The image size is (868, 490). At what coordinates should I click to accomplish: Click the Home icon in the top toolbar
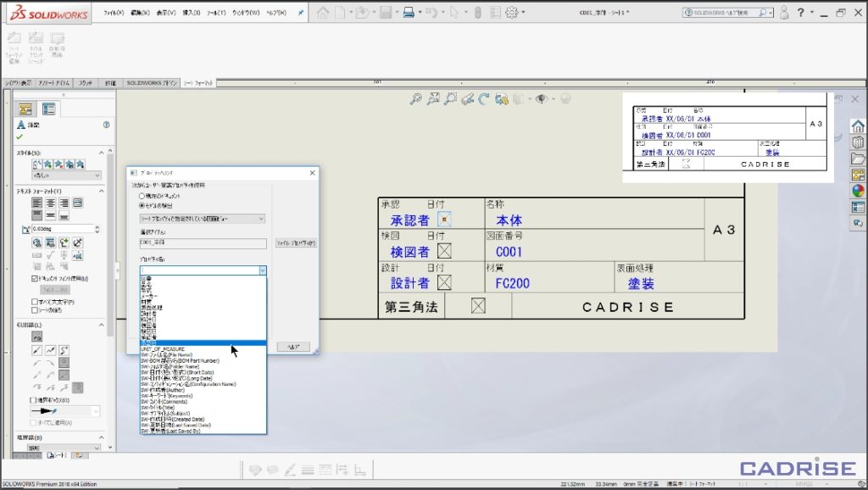pos(323,14)
